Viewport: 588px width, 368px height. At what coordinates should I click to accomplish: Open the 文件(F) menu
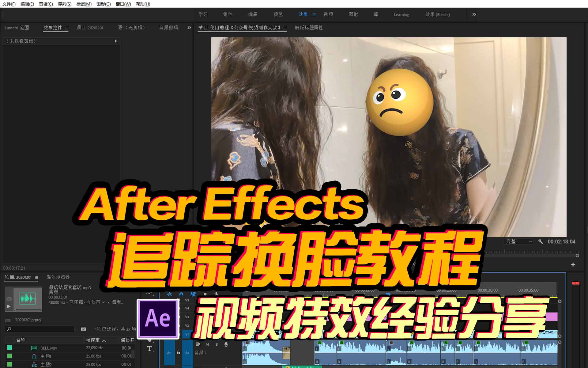(9, 4)
